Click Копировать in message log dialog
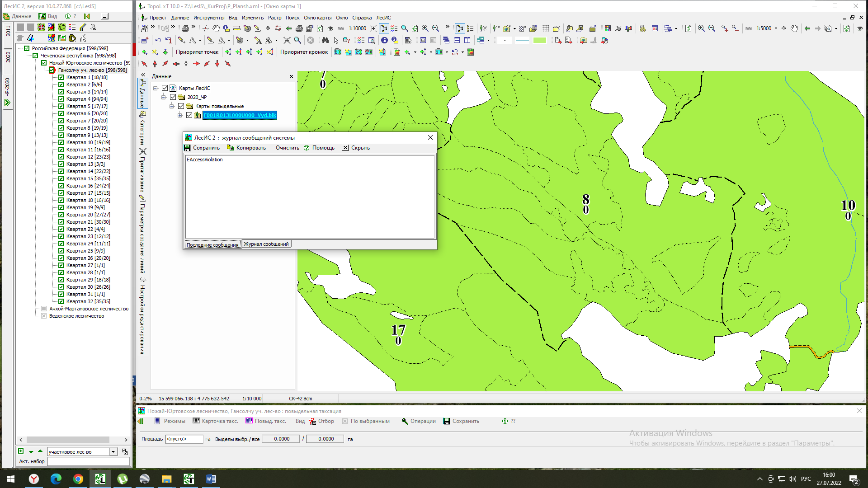 [246, 148]
